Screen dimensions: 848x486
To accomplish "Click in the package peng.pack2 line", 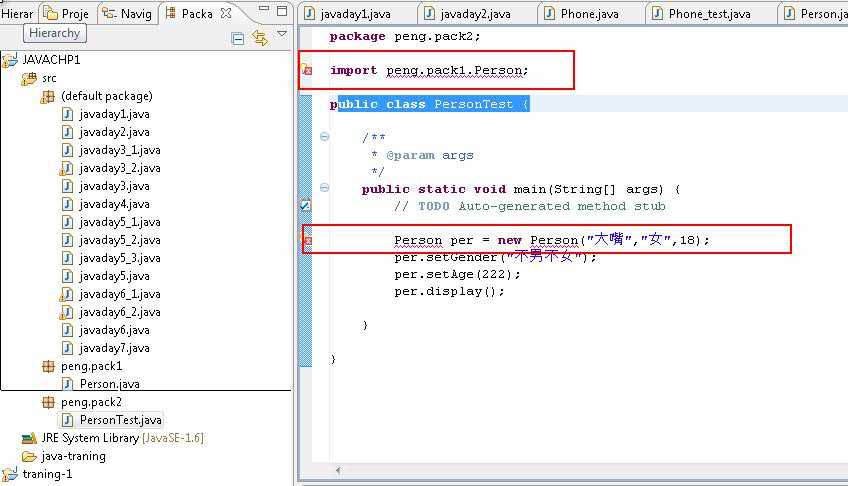I will 405,36.
